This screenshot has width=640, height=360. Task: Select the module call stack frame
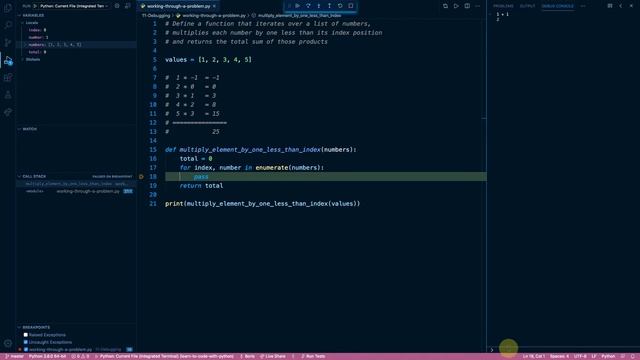tap(76, 191)
